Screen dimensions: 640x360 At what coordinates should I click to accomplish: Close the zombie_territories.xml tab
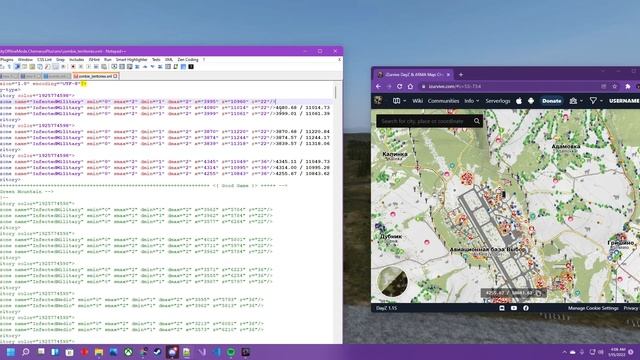click(116, 76)
